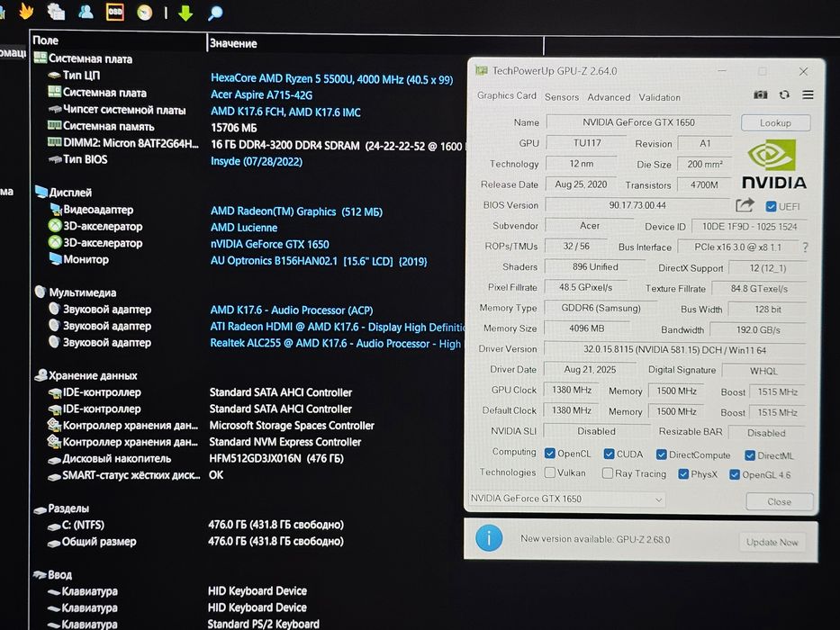Open the nVIDIA GeForce GTX 1650 link

[x=269, y=244]
